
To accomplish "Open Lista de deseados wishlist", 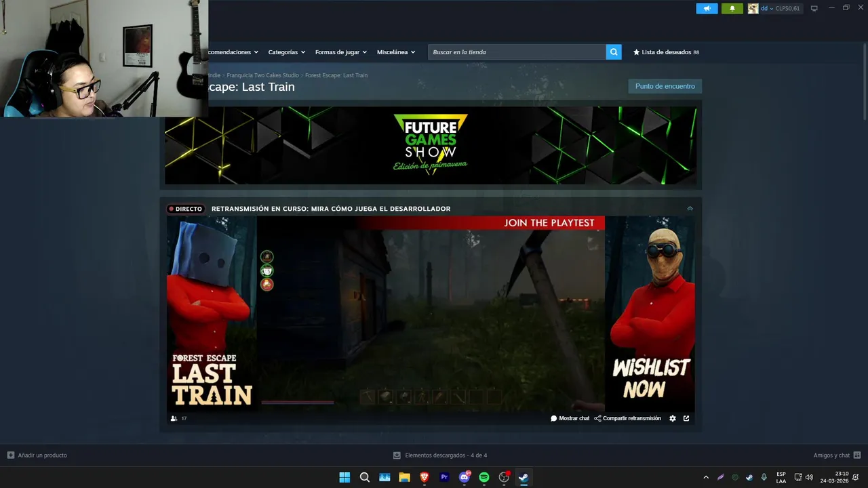I will [x=666, y=52].
